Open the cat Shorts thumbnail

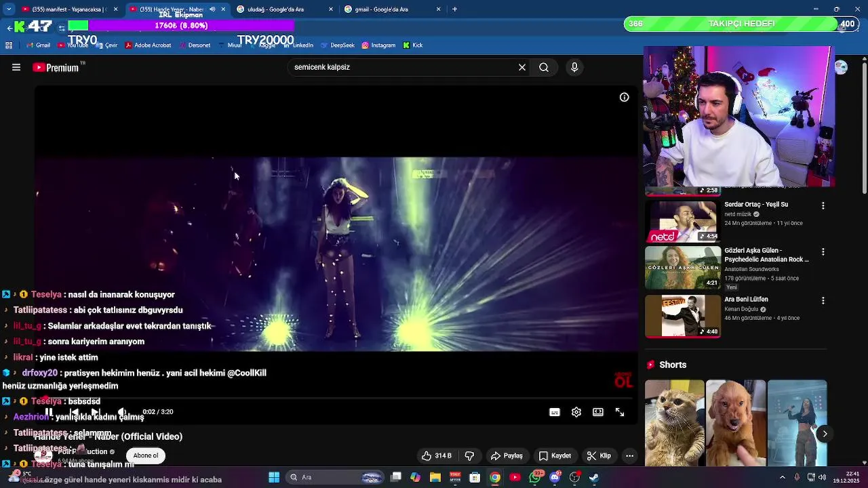674,423
